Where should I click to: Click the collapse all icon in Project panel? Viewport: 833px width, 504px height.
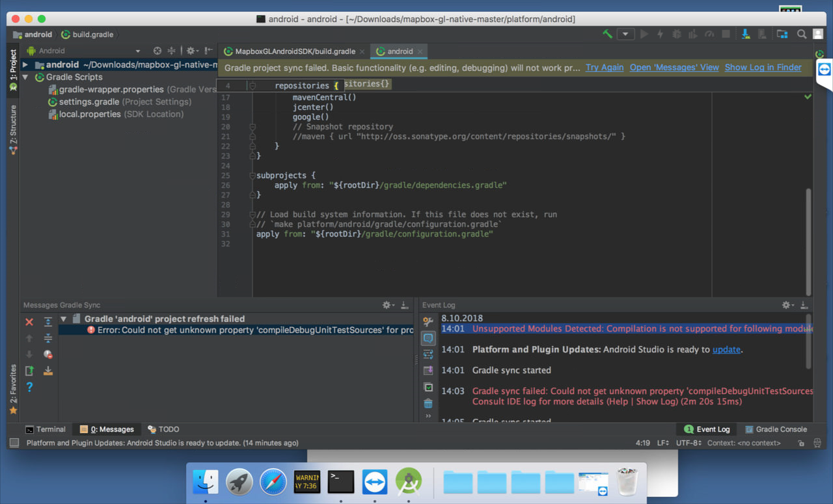click(172, 51)
